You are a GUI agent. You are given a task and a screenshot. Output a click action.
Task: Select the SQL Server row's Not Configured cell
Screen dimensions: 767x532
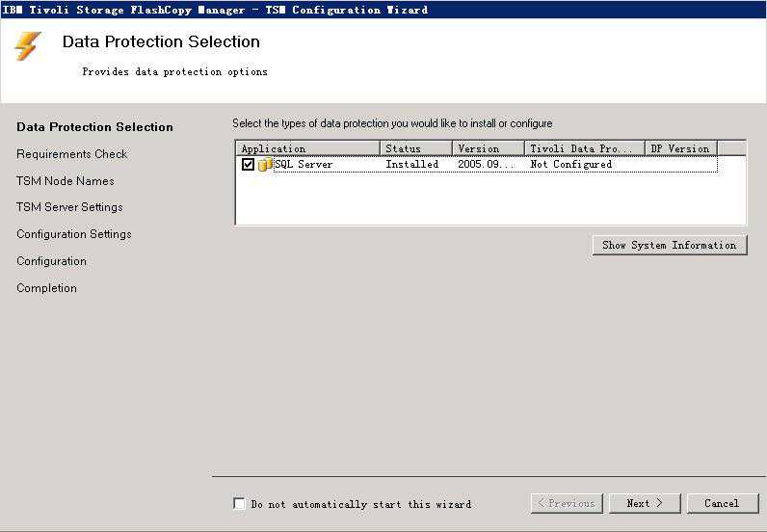571,165
